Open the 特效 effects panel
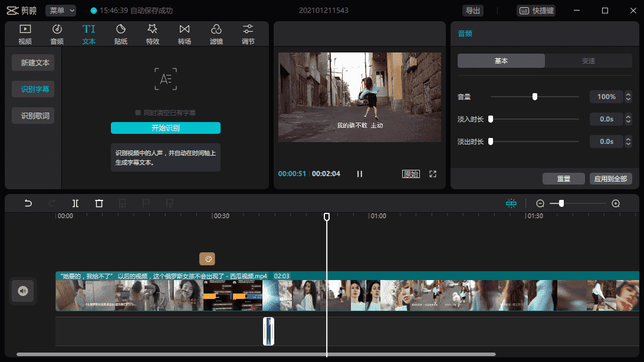The height and width of the screenshot is (362, 644). pos(152,33)
